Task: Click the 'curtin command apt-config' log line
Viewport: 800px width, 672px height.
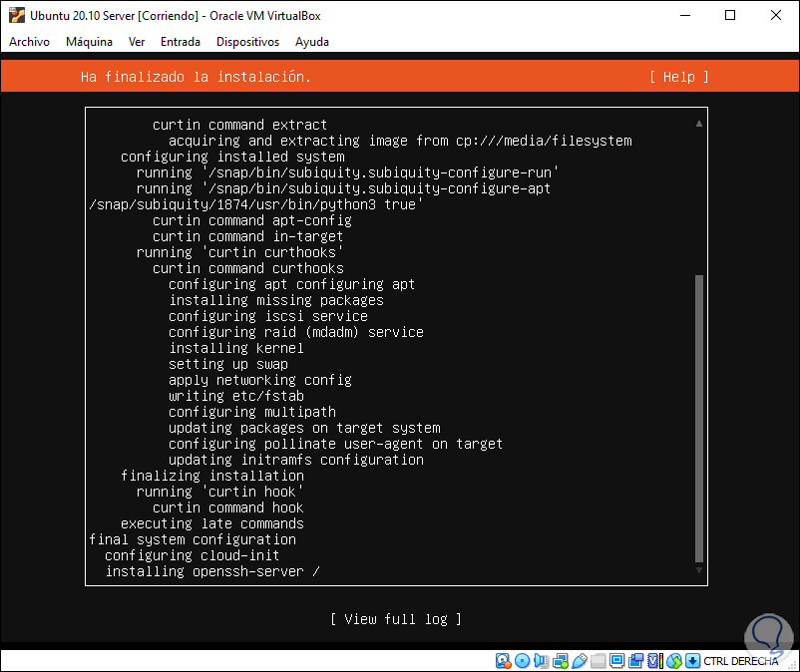Action: 252,220
